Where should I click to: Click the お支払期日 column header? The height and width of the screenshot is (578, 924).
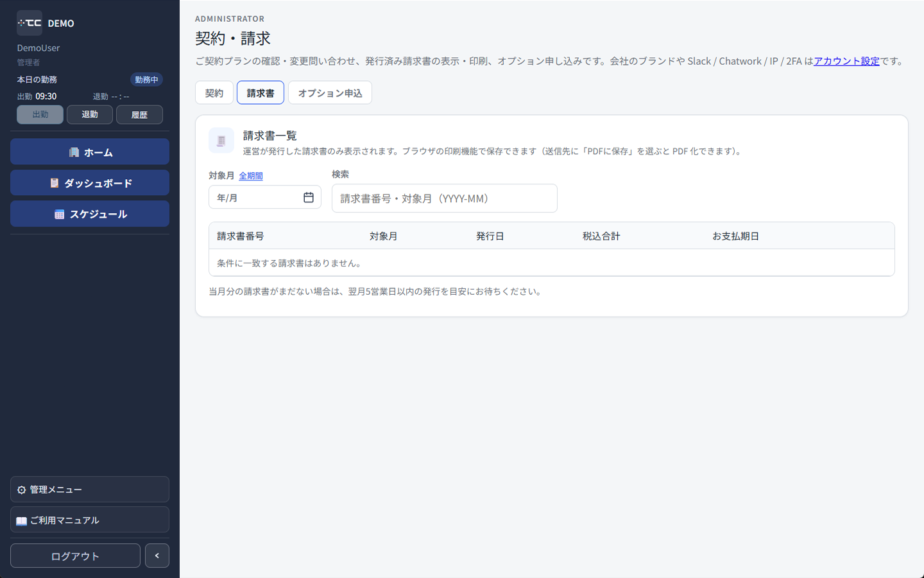pos(735,236)
